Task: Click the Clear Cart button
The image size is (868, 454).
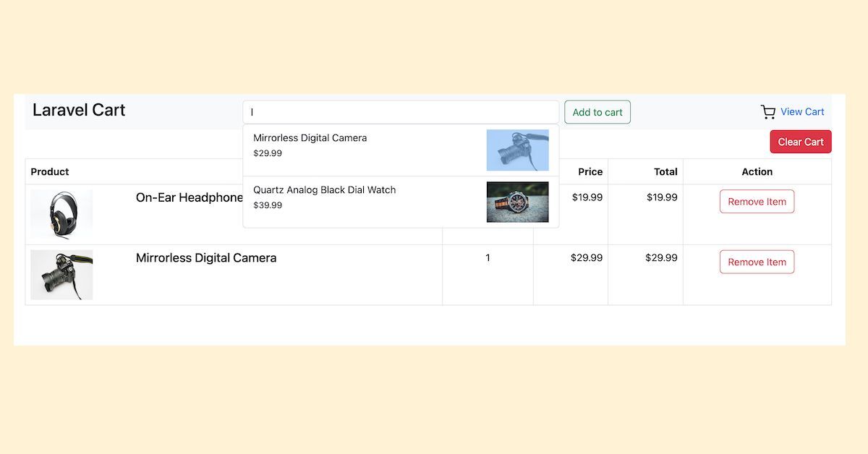Action: click(800, 141)
